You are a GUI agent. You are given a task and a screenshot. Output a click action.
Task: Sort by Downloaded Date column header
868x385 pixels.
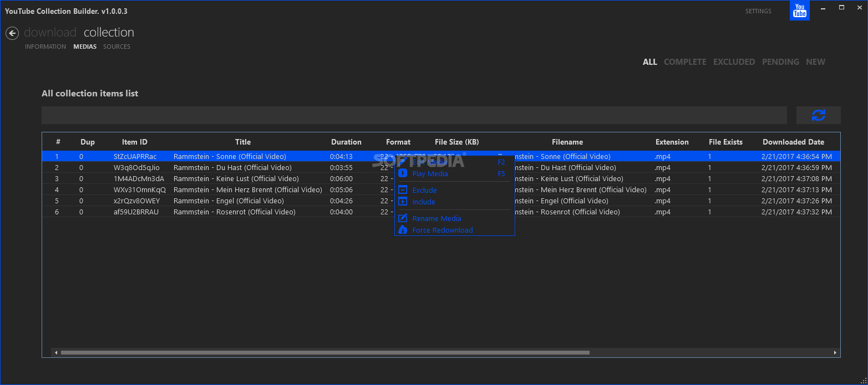point(793,142)
